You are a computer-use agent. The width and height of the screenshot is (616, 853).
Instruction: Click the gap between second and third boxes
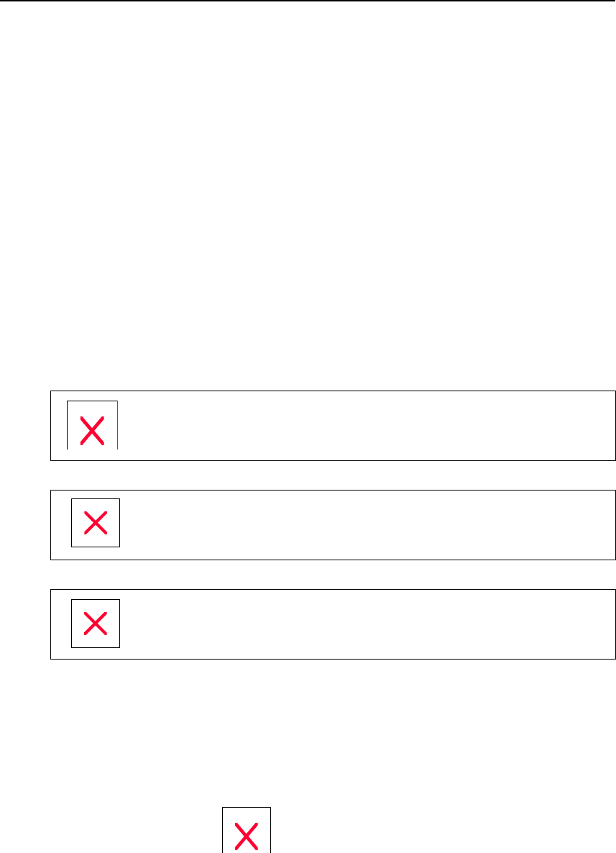click(x=308, y=575)
